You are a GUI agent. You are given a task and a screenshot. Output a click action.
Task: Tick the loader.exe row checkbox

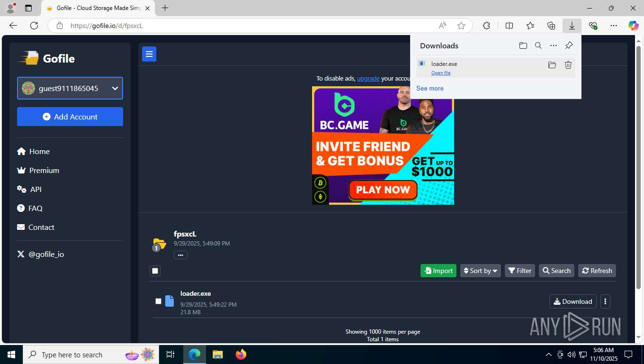tap(158, 301)
